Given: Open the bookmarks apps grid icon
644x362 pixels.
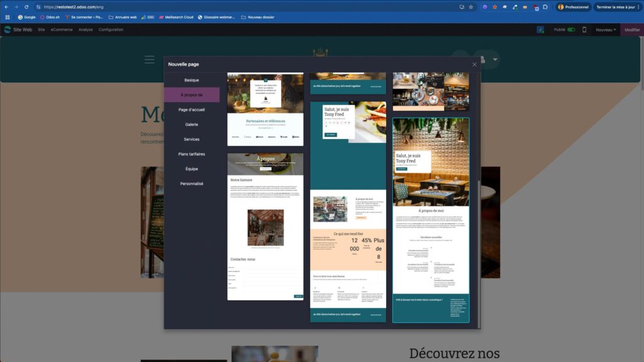Looking at the screenshot, I should click(8, 17).
